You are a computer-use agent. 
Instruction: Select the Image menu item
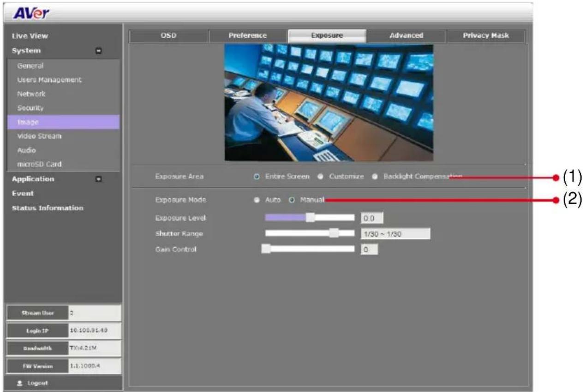click(63, 122)
